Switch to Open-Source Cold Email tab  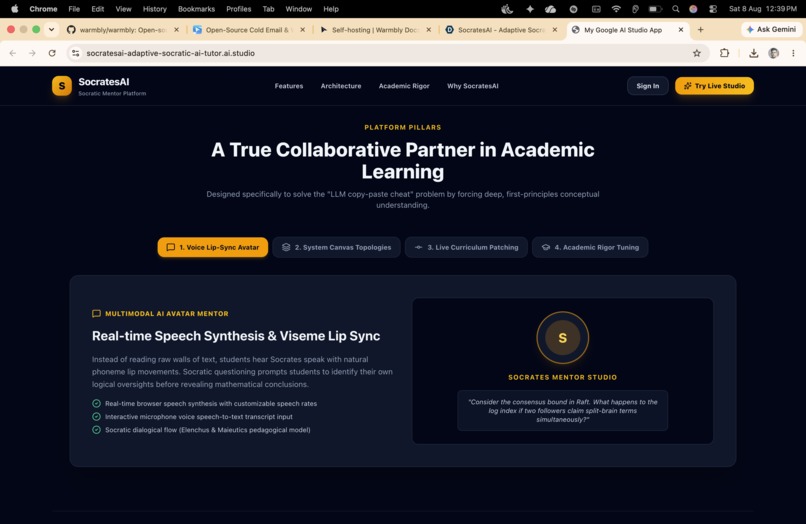tap(248, 30)
